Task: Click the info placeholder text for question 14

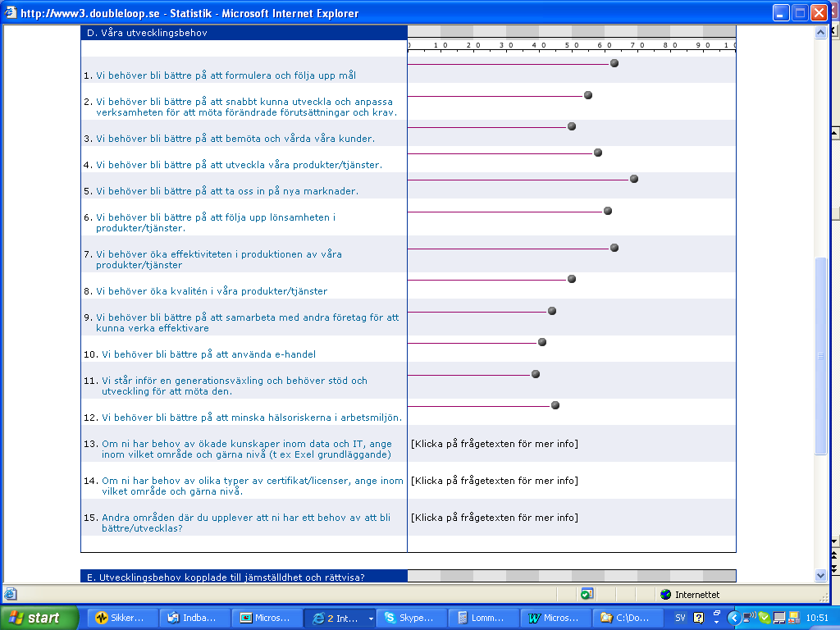Action: [495, 481]
